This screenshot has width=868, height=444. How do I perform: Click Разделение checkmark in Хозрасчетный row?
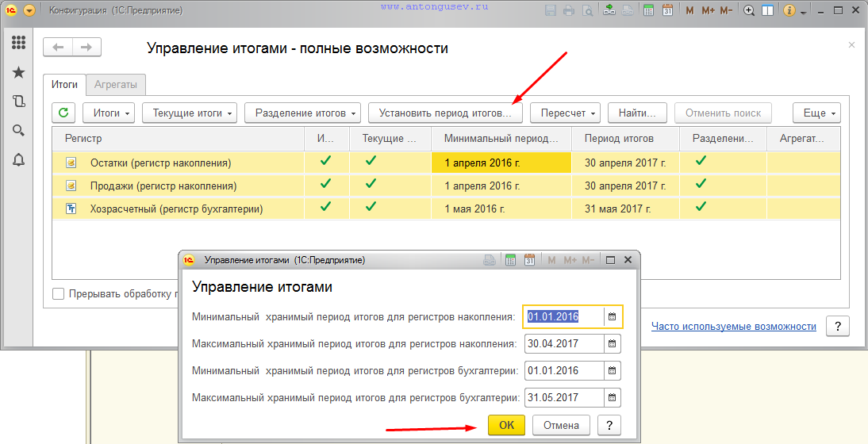coord(701,207)
